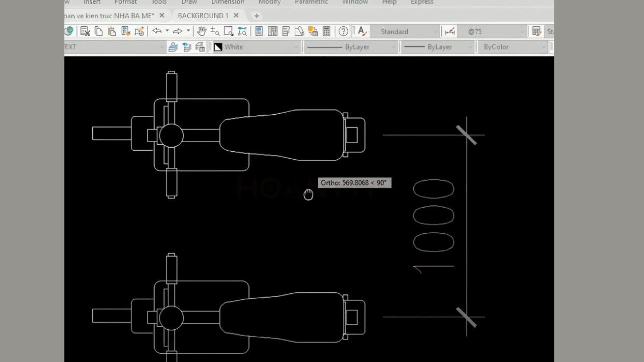Open the @75 dimension style dropdown
This screenshot has height=362, width=644.
click(493, 32)
